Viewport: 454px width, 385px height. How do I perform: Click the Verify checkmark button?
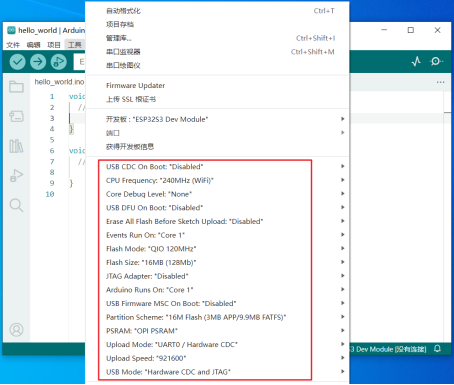click(18, 62)
